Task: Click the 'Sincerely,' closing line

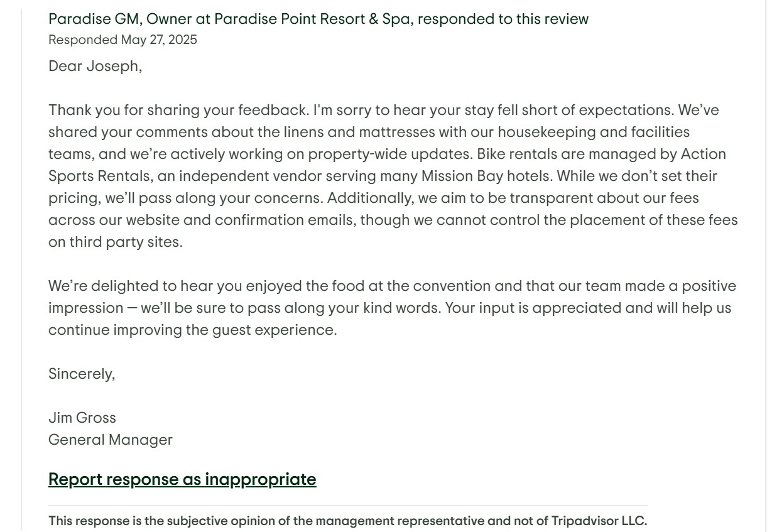Action: coord(82,374)
